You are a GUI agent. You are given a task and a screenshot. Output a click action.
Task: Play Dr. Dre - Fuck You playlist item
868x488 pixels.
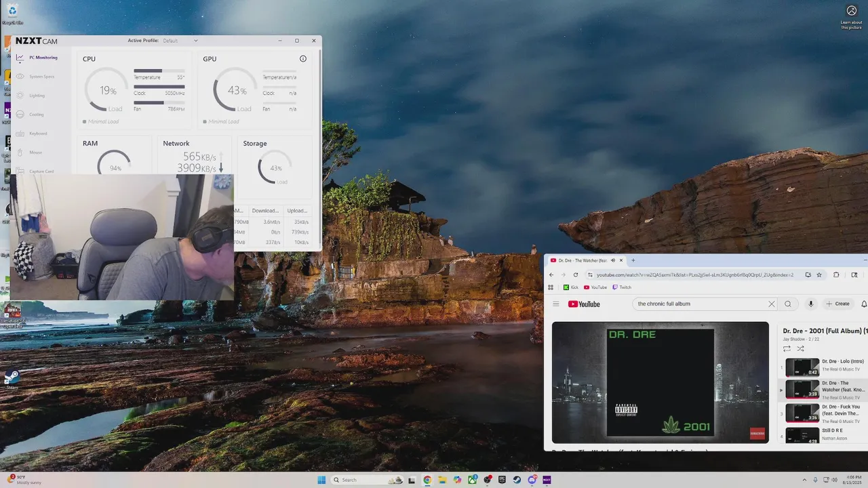pos(824,413)
